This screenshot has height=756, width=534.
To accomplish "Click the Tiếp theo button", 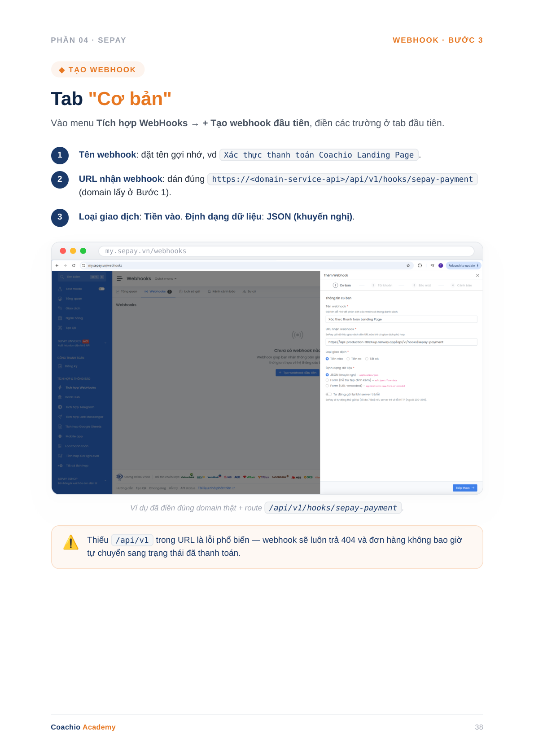I will 465,488.
